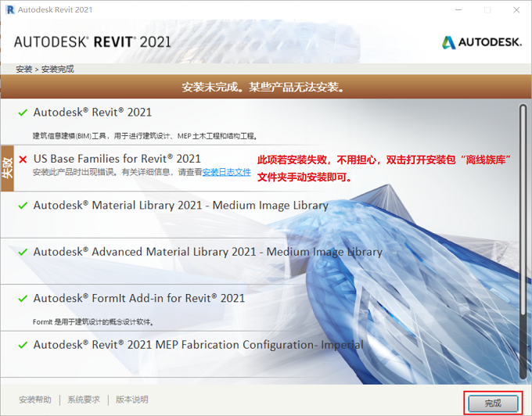
Task: Click the 失败 tag on failed row
Action: pyautogui.click(x=7, y=168)
